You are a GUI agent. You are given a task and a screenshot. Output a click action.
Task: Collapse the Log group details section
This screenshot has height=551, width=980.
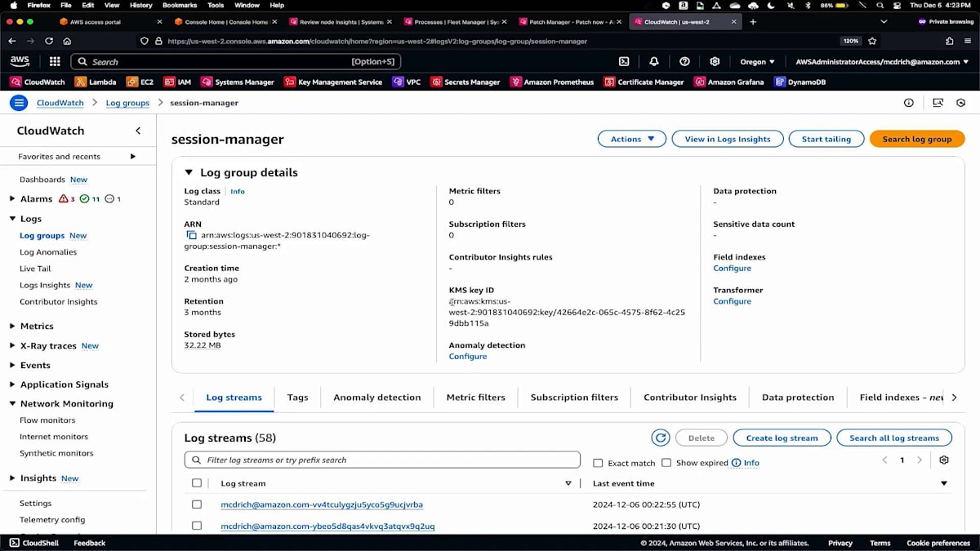pyautogui.click(x=189, y=172)
